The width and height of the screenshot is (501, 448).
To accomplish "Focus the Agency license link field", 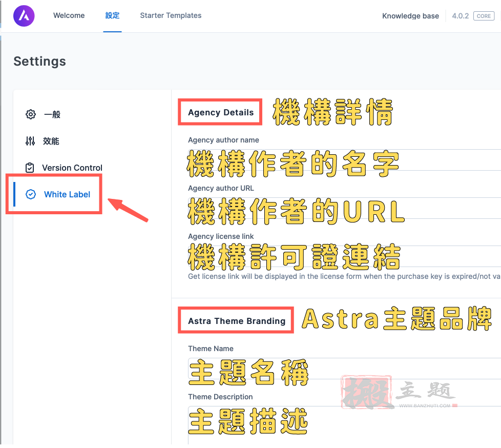I will click(x=344, y=256).
